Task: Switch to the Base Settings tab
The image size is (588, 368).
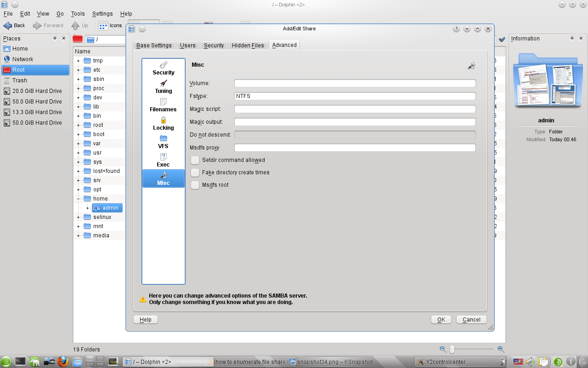Action: (x=154, y=46)
